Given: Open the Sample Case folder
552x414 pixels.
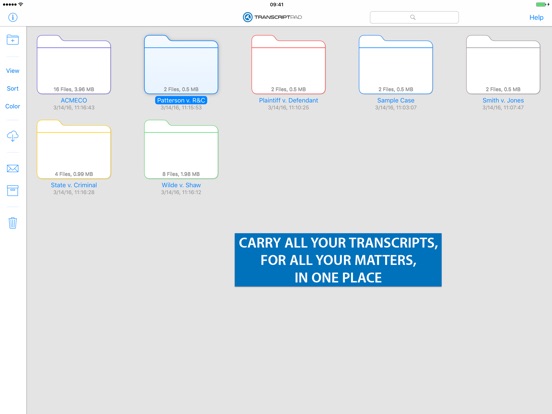Looking at the screenshot, I should pyautogui.click(x=396, y=65).
